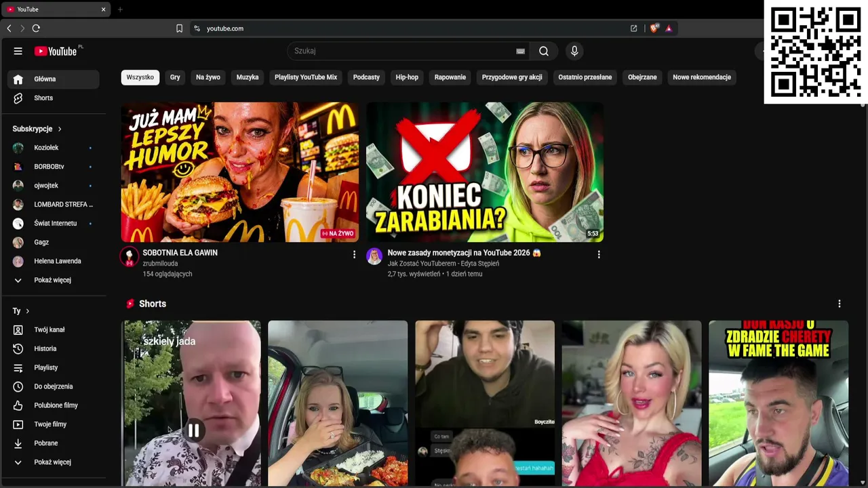Viewport: 868px width, 488px height.
Task: Click the YouTube logo
Action: (x=56, y=52)
